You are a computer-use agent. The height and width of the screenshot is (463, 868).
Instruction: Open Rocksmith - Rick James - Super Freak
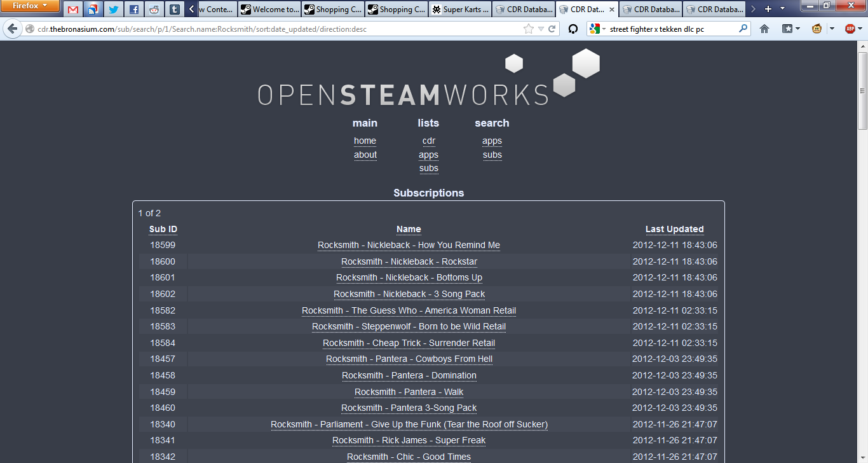409,441
